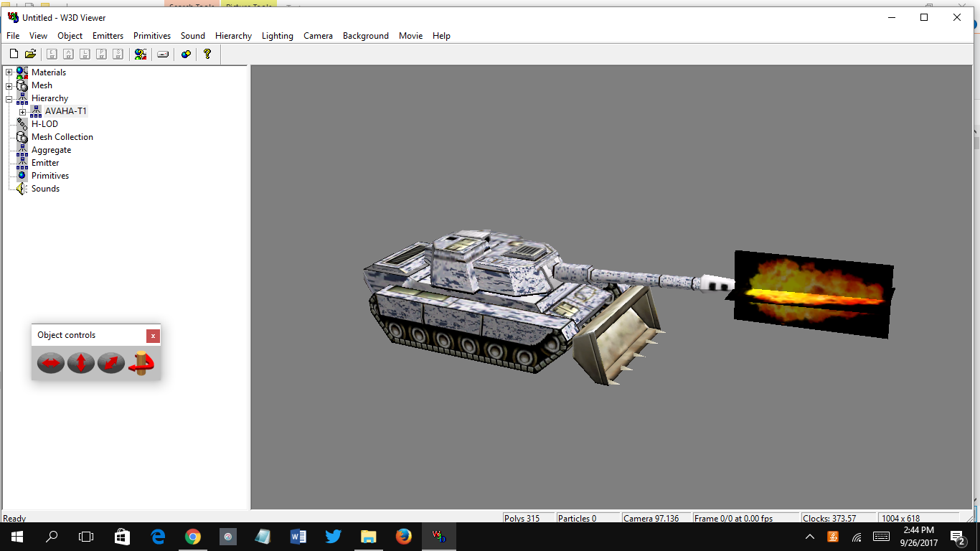Viewport: 980px width, 551px height.
Task: Click the Hierarchy tree node icon
Action: point(22,98)
